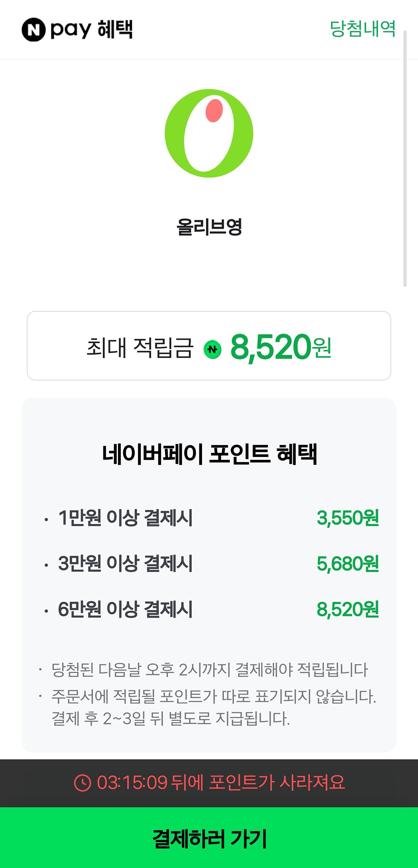Tap the 03:15:09 countdown text
418x868 pixels.
(x=132, y=783)
